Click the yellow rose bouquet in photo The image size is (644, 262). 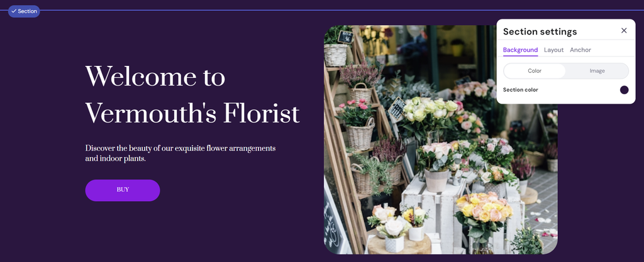(484, 210)
